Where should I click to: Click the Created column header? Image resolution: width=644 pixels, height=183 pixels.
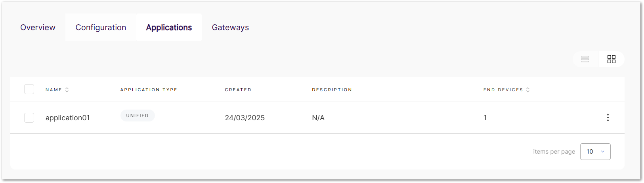[x=238, y=90]
